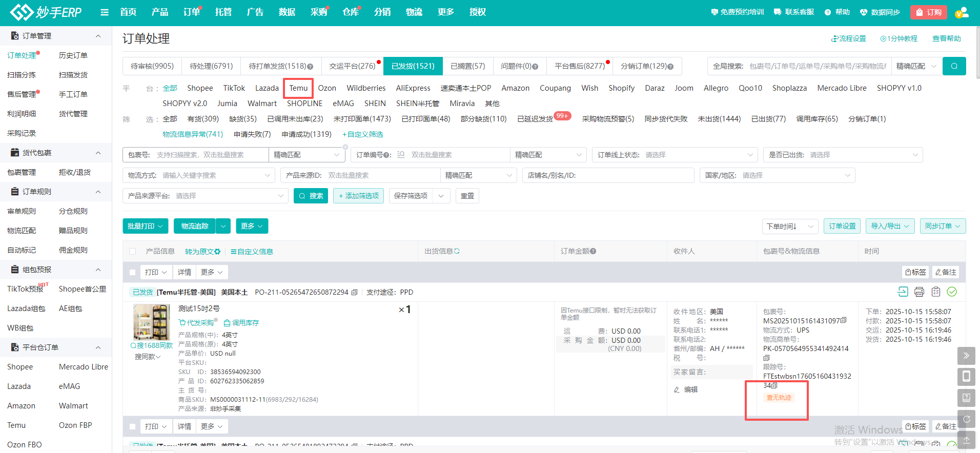Click the mobile phone icon in the floating sidebar
This screenshot has width=980, height=453.
966,377
